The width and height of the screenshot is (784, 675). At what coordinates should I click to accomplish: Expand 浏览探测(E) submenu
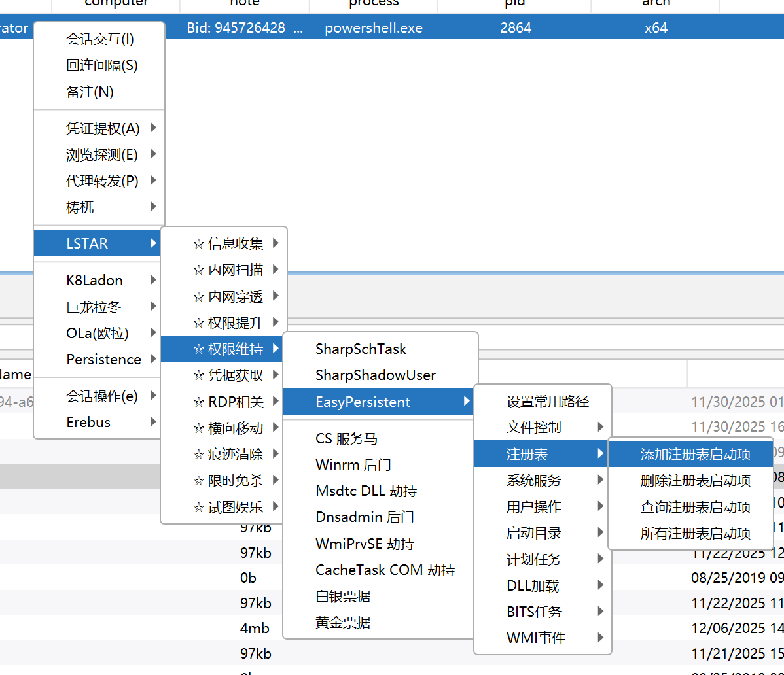pyautogui.click(x=99, y=155)
